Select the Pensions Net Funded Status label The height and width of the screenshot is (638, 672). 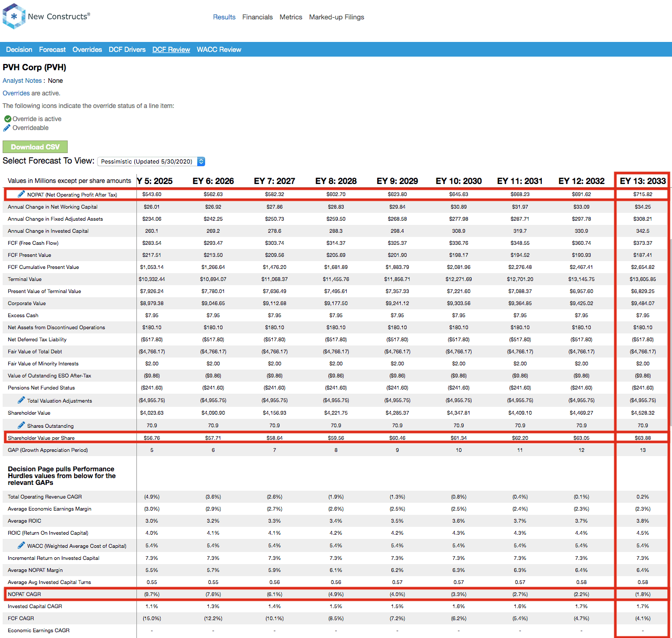tap(41, 387)
